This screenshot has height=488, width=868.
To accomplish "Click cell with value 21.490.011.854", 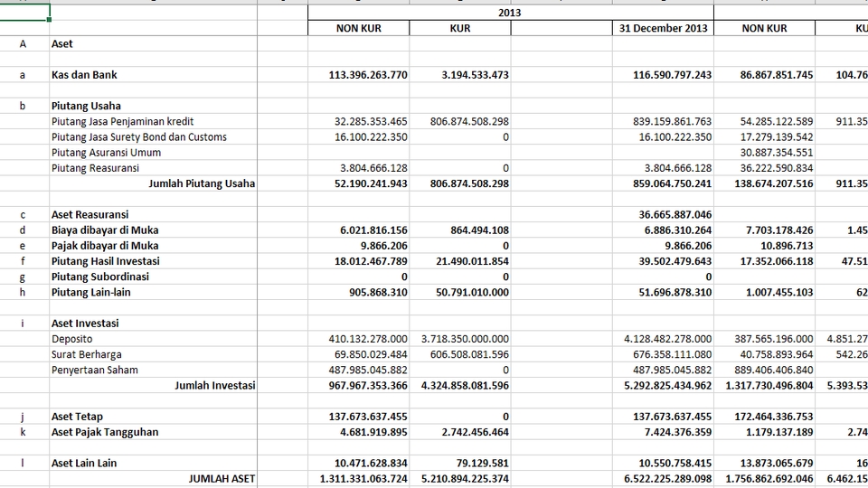I will (x=460, y=260).
